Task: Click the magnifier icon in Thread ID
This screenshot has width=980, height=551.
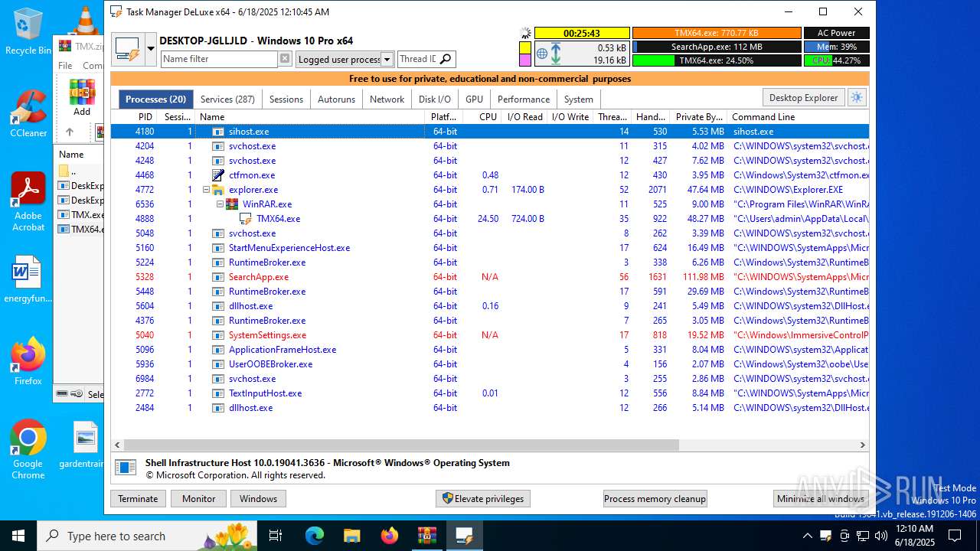Action: click(446, 59)
